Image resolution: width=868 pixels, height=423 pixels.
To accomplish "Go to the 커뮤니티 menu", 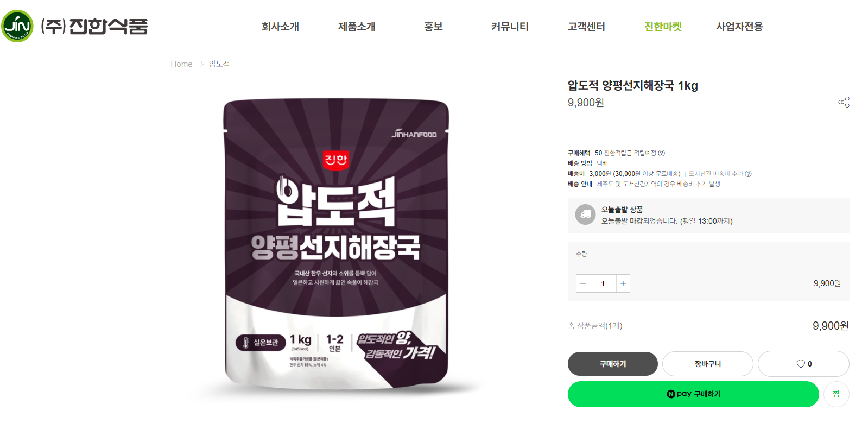I will (x=510, y=27).
